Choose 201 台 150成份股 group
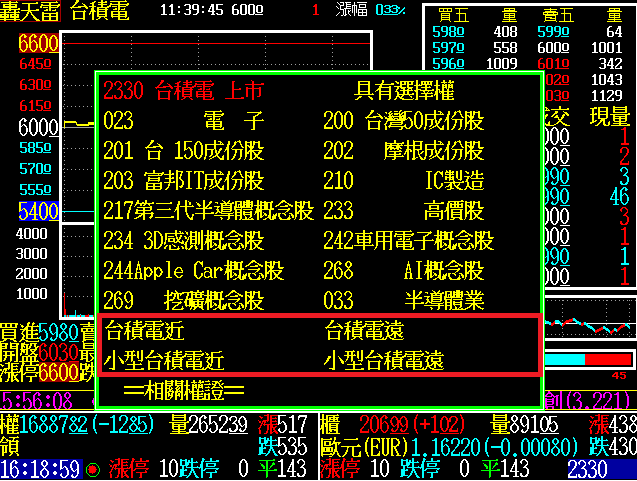The height and width of the screenshot is (481, 637). [183, 151]
